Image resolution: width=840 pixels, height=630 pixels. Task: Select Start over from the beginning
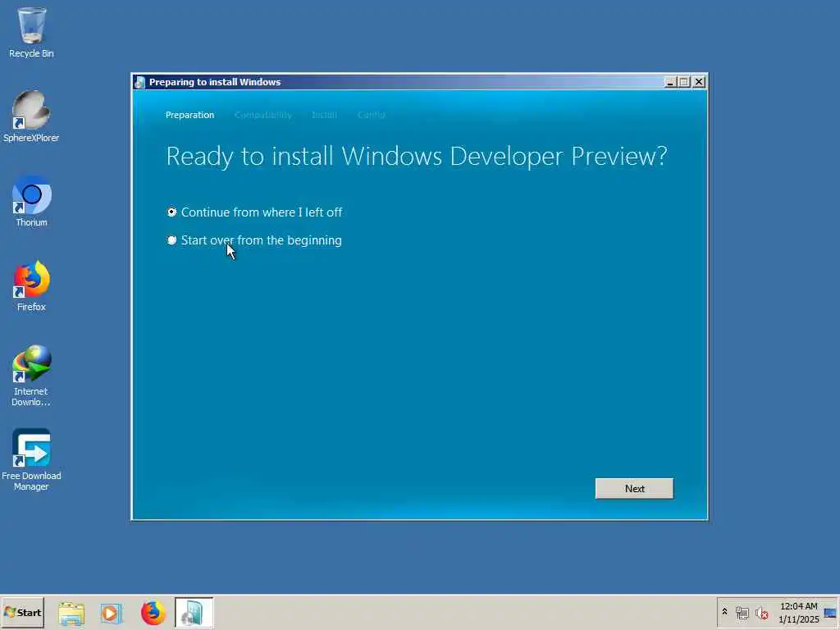point(254,240)
